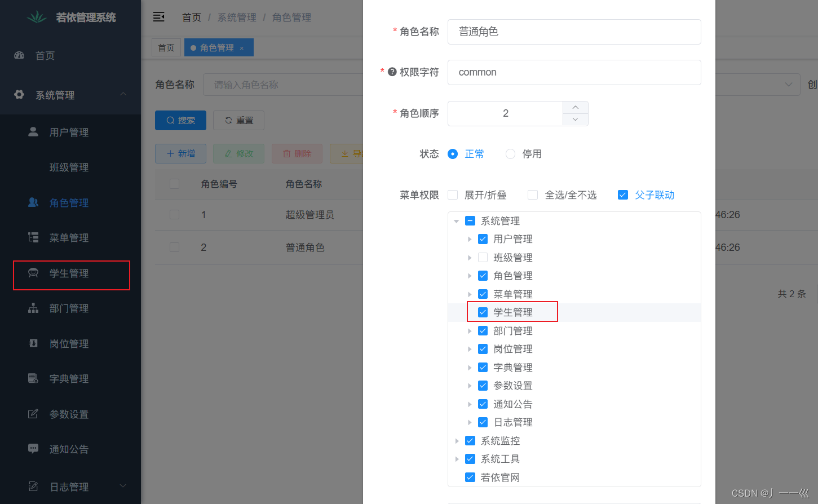The image size is (818, 504).
Task: Switch to the 角色管理 page tab
Action: 219,47
